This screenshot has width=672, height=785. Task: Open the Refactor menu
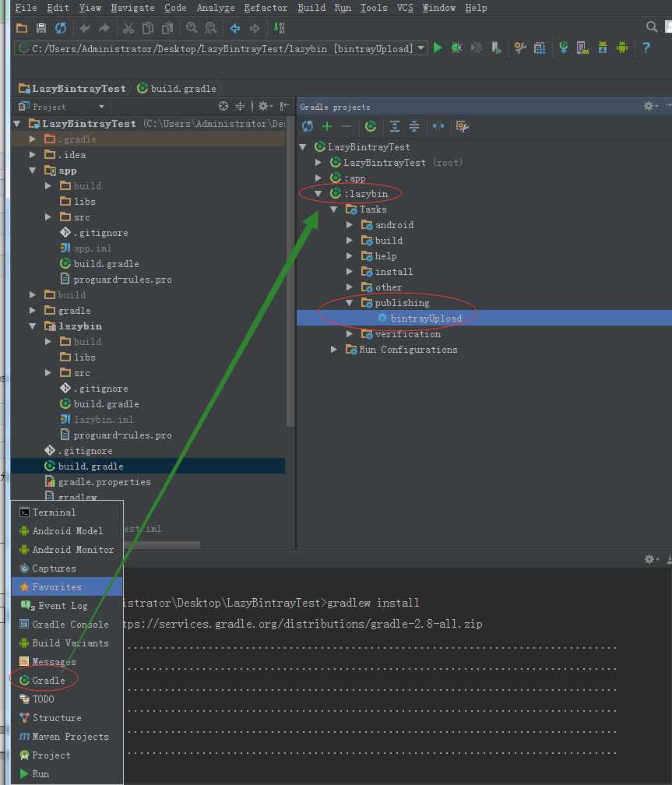(x=266, y=8)
